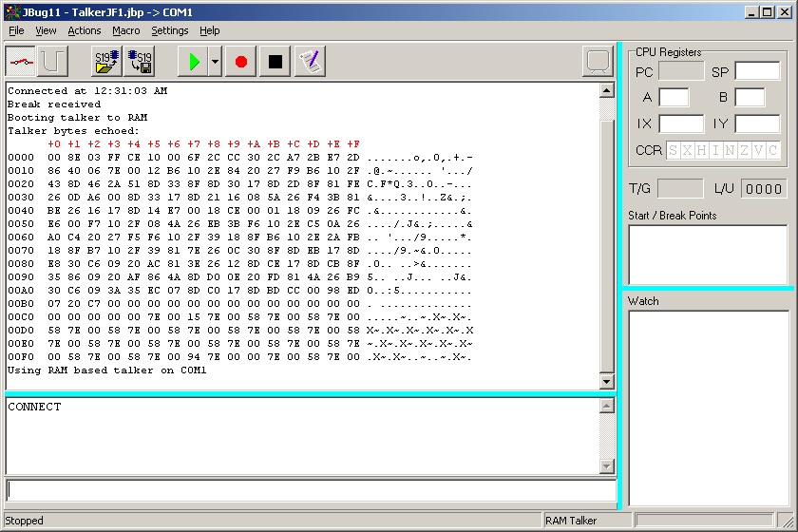The height and width of the screenshot is (532, 798).
Task: Click the 'Stopped' status bar text
Action: click(x=24, y=521)
